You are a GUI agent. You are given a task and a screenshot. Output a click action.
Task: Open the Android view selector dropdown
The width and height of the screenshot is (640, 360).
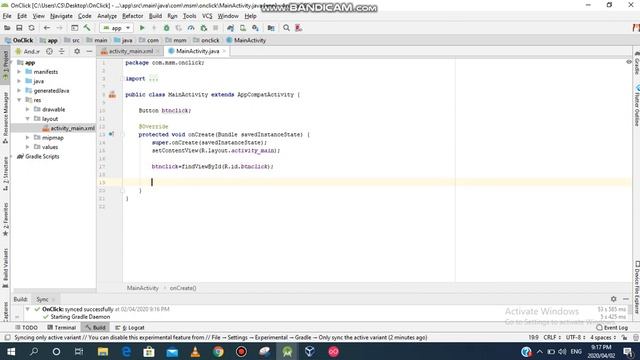coord(28,51)
